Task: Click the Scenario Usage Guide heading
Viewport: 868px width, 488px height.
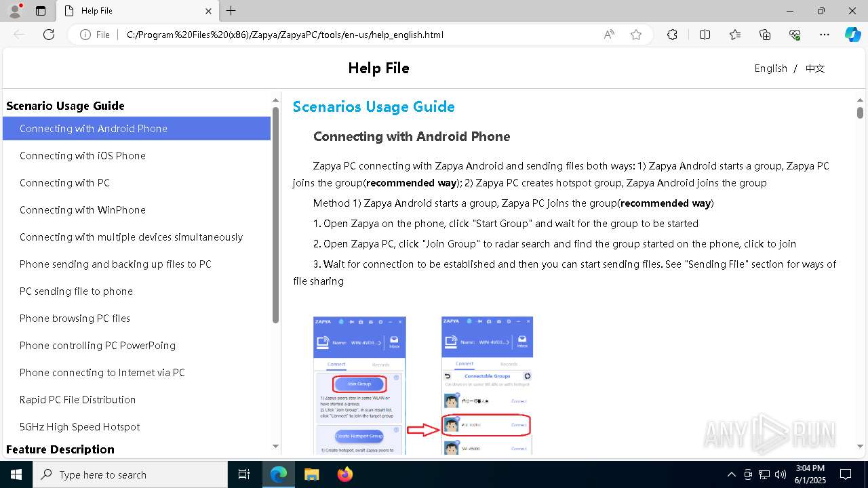Action: click(65, 106)
